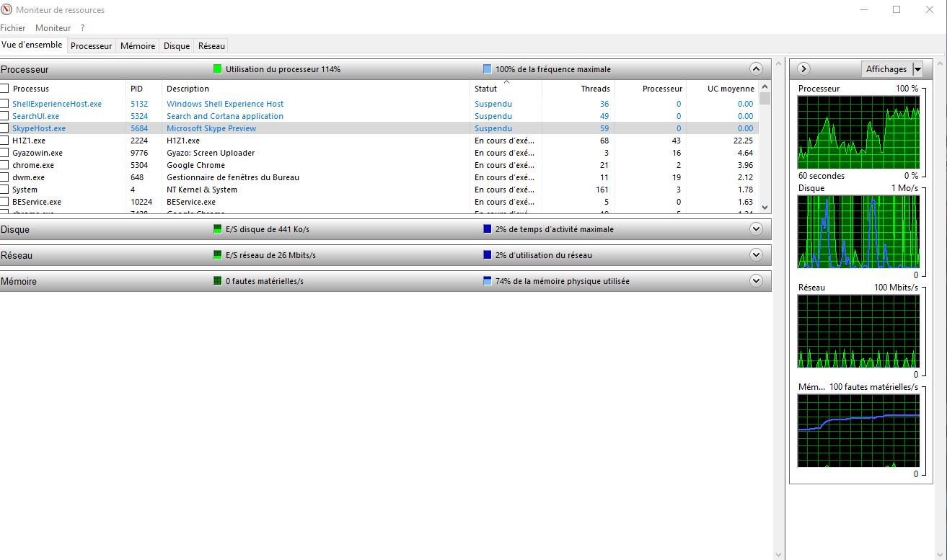947x560 pixels.
Task: Click the Resource Monitor title bar icon
Action: tap(6, 10)
